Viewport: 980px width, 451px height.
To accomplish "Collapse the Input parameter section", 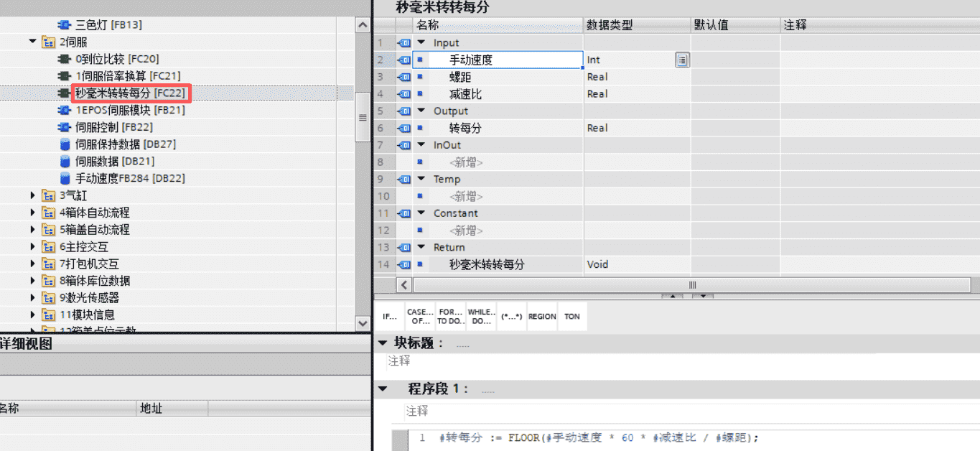I will tap(422, 43).
